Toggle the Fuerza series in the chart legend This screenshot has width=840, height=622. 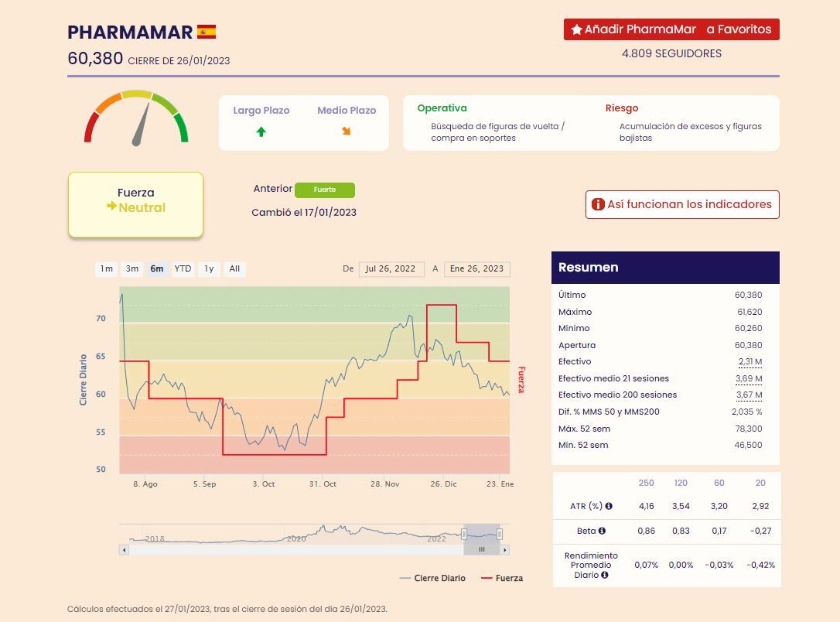pos(502,578)
